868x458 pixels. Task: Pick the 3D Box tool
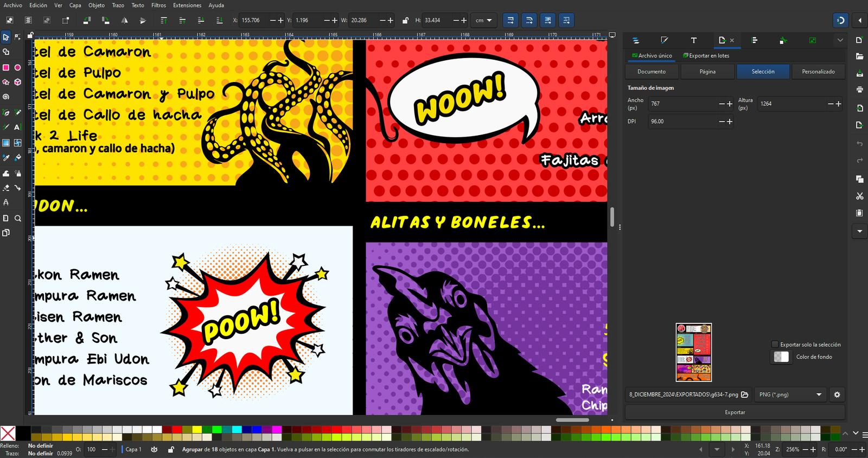[17, 82]
